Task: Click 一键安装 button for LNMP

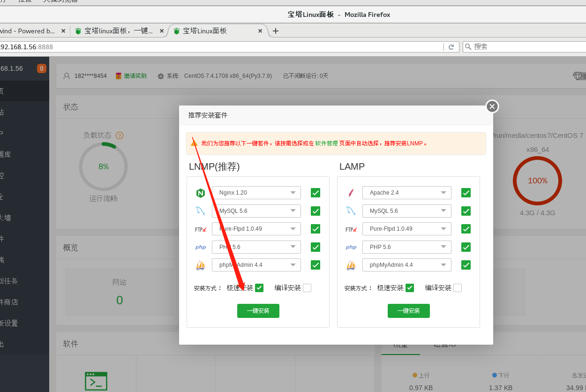Action: coord(258,311)
